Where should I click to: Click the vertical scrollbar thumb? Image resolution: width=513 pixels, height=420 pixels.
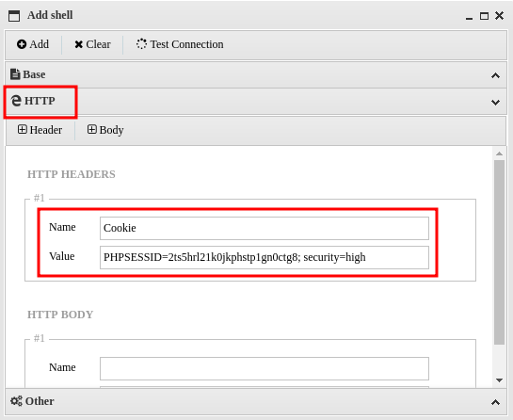click(x=499, y=252)
